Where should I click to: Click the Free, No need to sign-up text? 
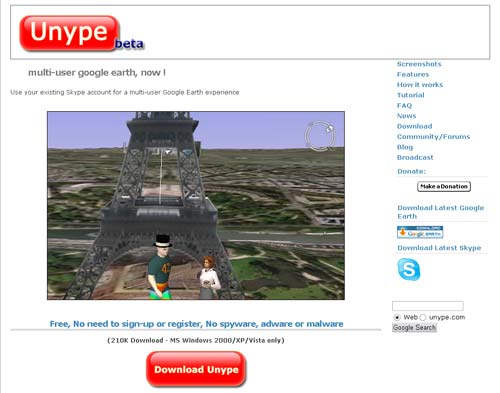pyautogui.click(x=196, y=324)
